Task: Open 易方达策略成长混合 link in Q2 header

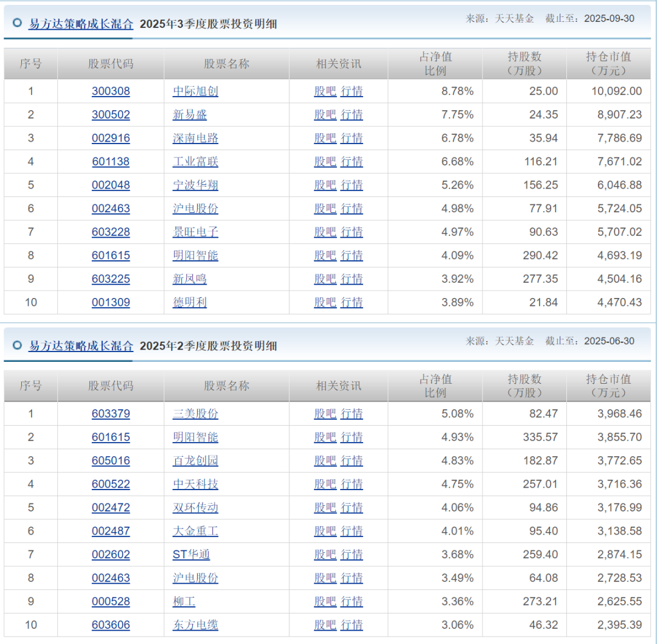Action: tap(81, 346)
